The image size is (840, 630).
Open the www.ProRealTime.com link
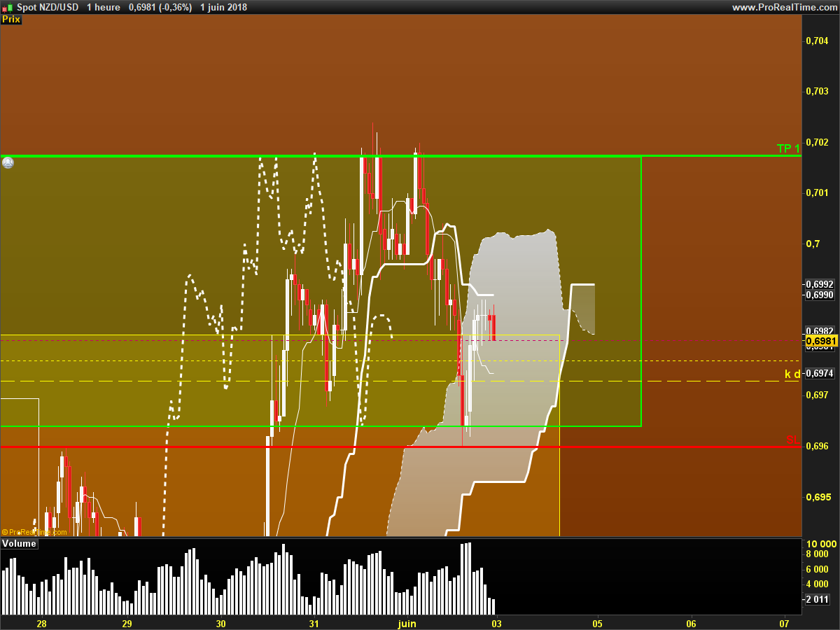pos(784,7)
